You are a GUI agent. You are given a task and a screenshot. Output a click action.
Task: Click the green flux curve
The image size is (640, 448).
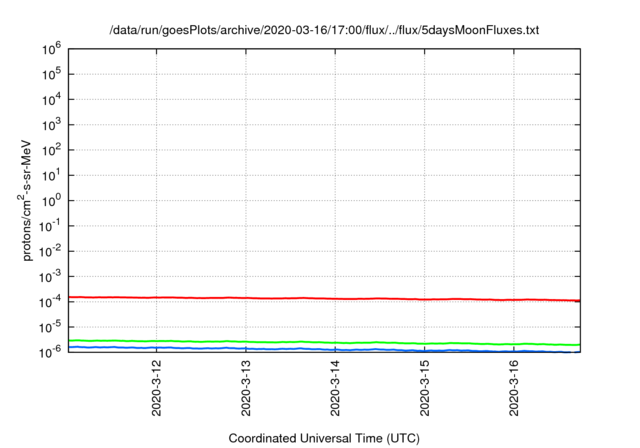(x=324, y=342)
